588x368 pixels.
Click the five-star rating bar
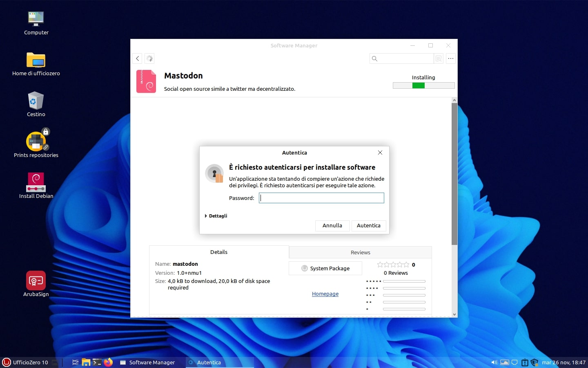[404, 281]
